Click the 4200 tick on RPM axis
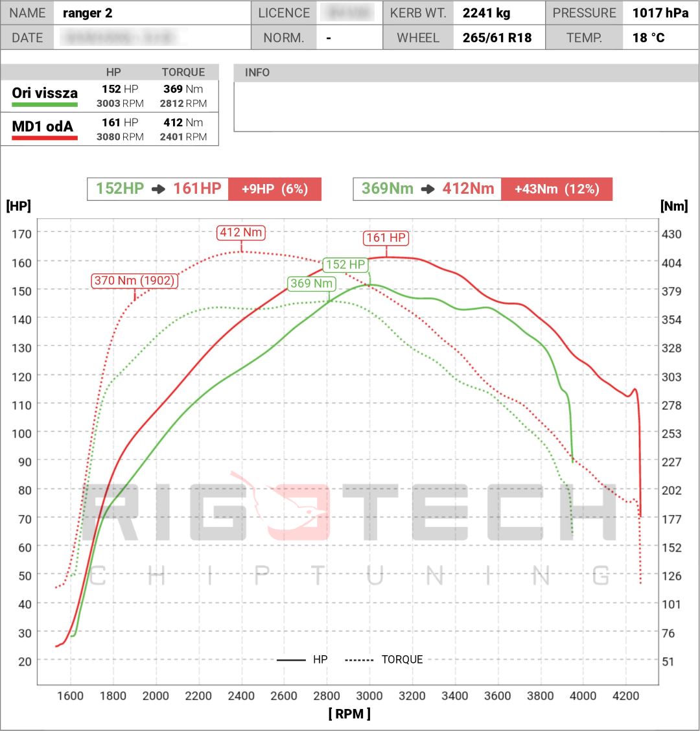This screenshot has height=731, width=700. pos(625,696)
